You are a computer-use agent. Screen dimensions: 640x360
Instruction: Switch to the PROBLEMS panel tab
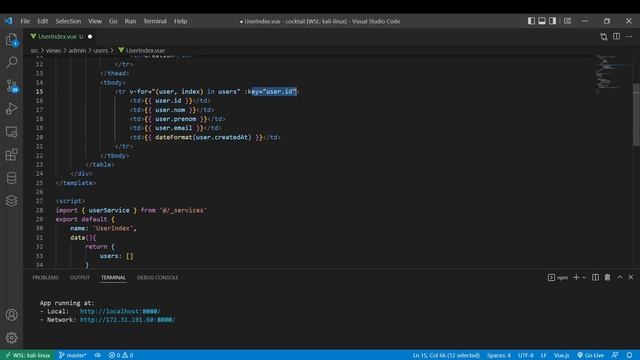(45, 278)
